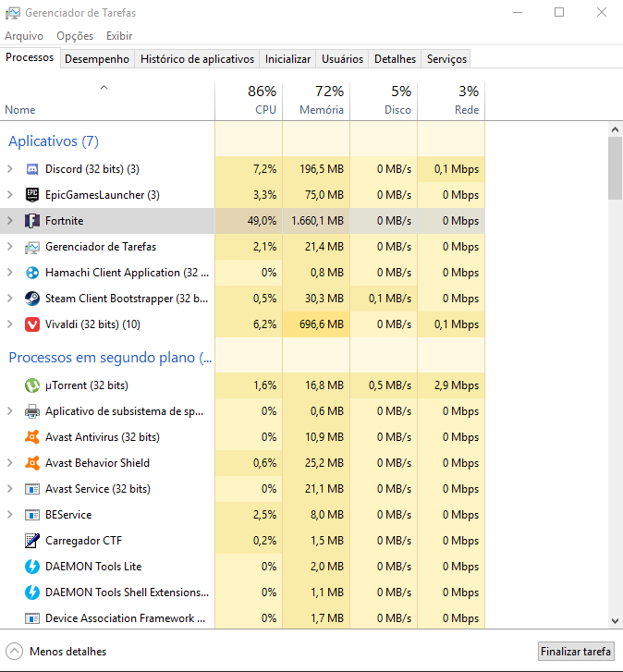Sort by the Nome column header
This screenshot has width=623, height=672.
click(107, 101)
